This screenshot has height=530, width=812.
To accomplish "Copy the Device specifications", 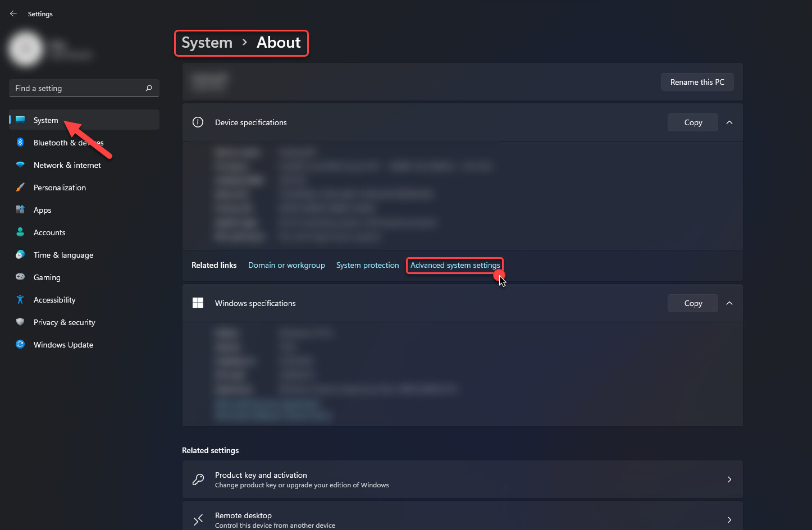I will click(693, 122).
